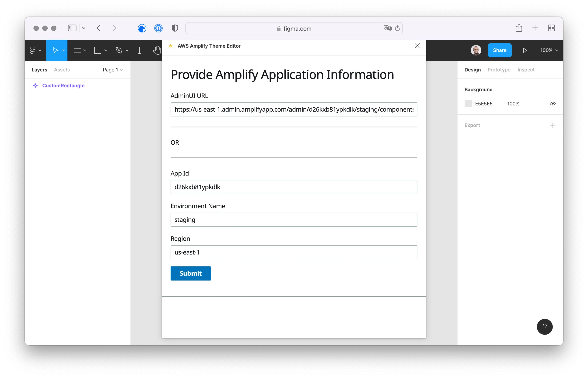588x378 pixels.
Task: Open the Safari tab overview icon
Action: (551, 28)
